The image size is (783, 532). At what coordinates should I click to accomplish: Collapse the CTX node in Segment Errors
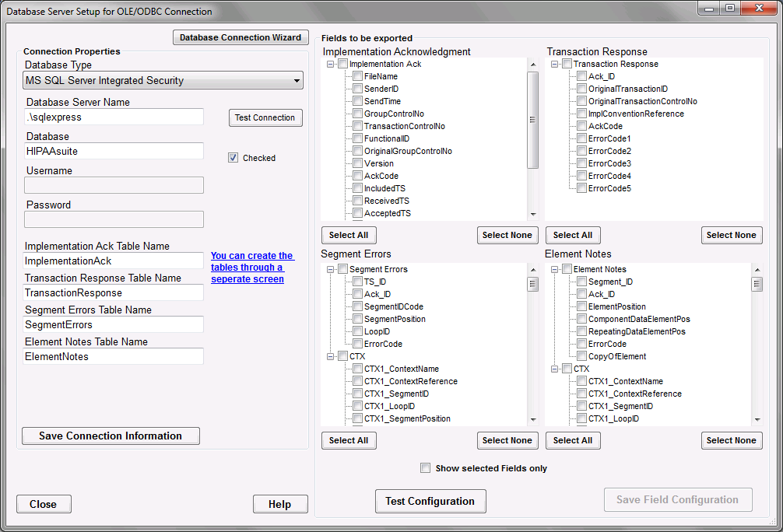click(x=330, y=356)
